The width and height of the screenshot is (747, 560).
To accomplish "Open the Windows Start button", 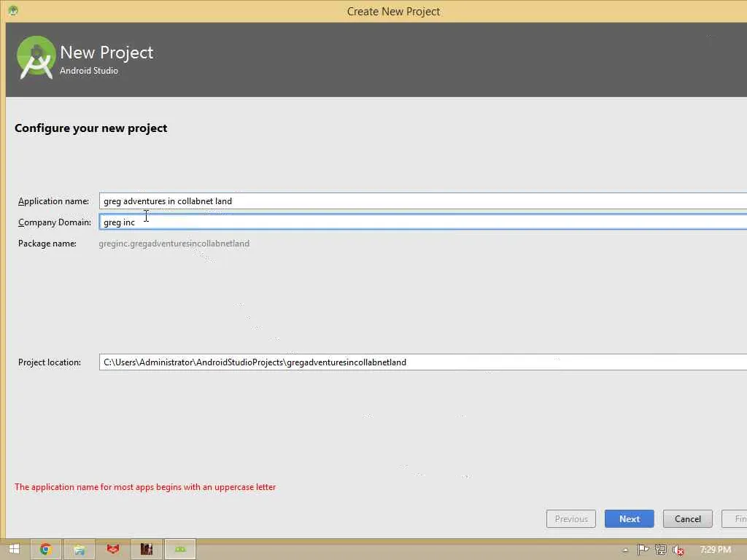I will point(14,549).
